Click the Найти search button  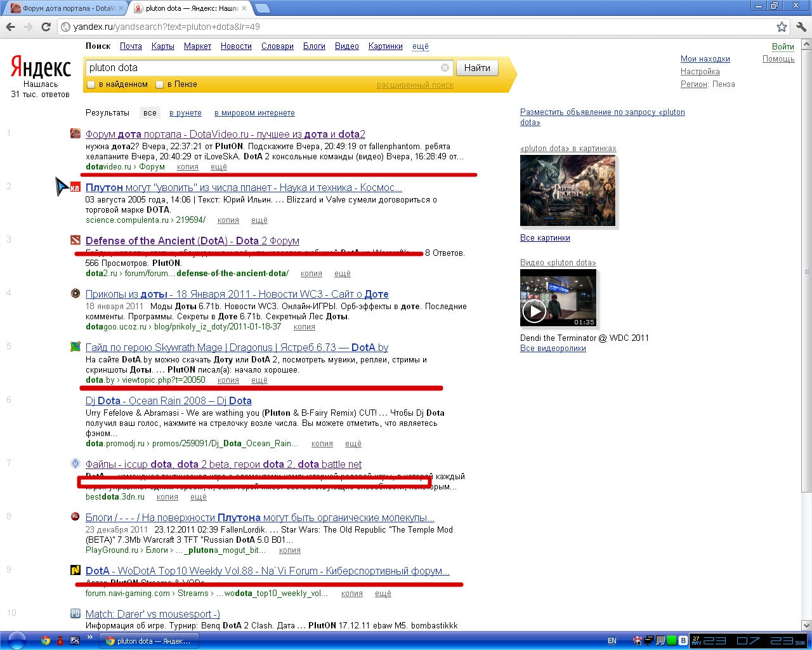pos(477,68)
